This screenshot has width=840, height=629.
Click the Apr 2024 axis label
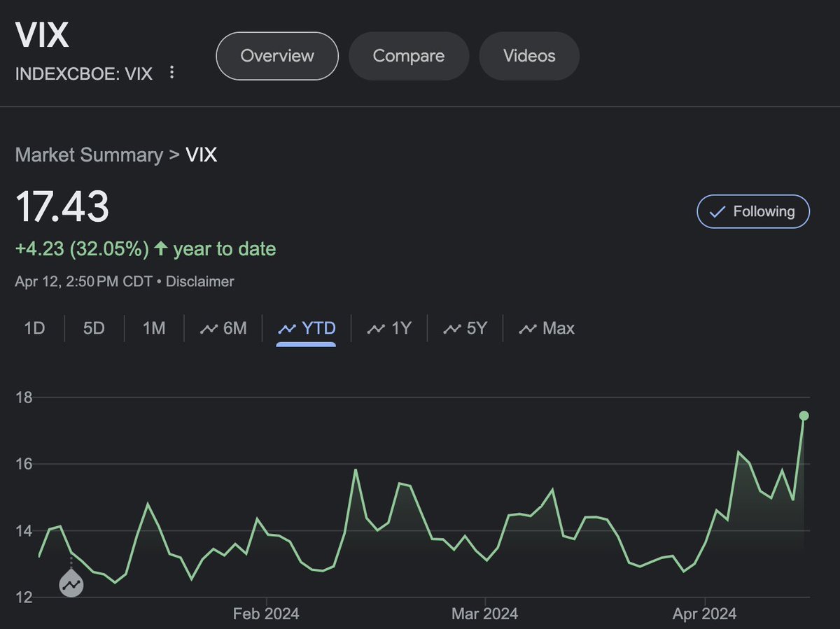pyautogui.click(x=704, y=614)
